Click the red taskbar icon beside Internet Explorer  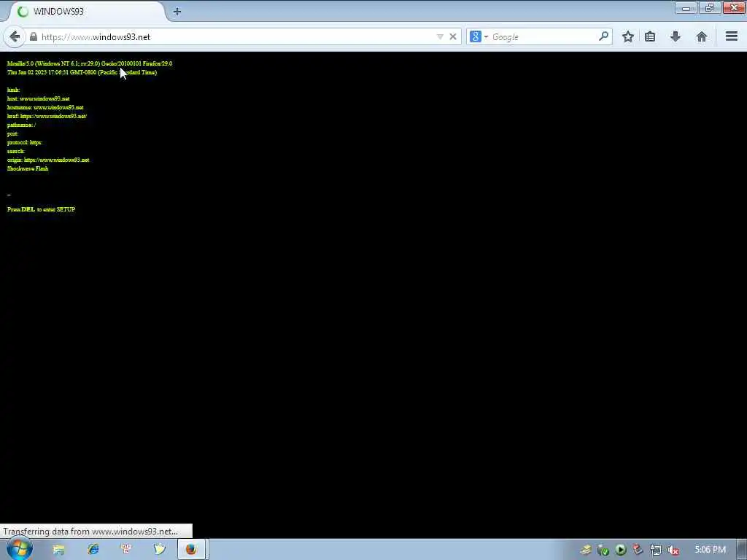(126, 550)
